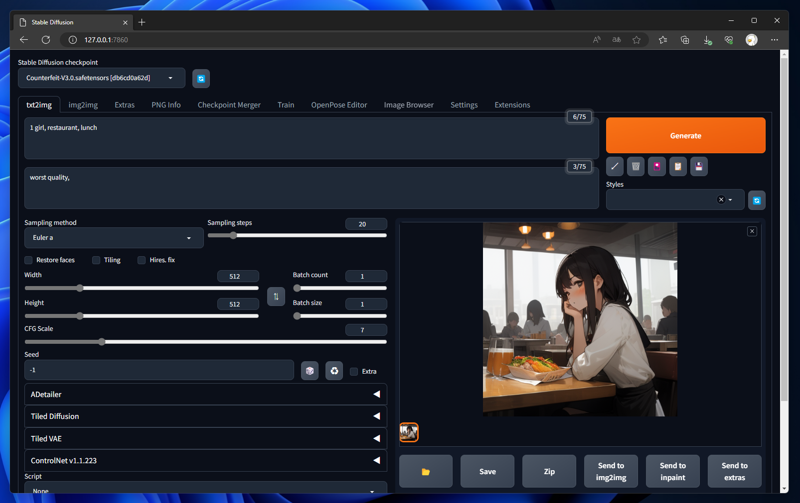Viewport: 800px width, 503px height.
Task: Open output folder icon button
Action: click(x=426, y=471)
